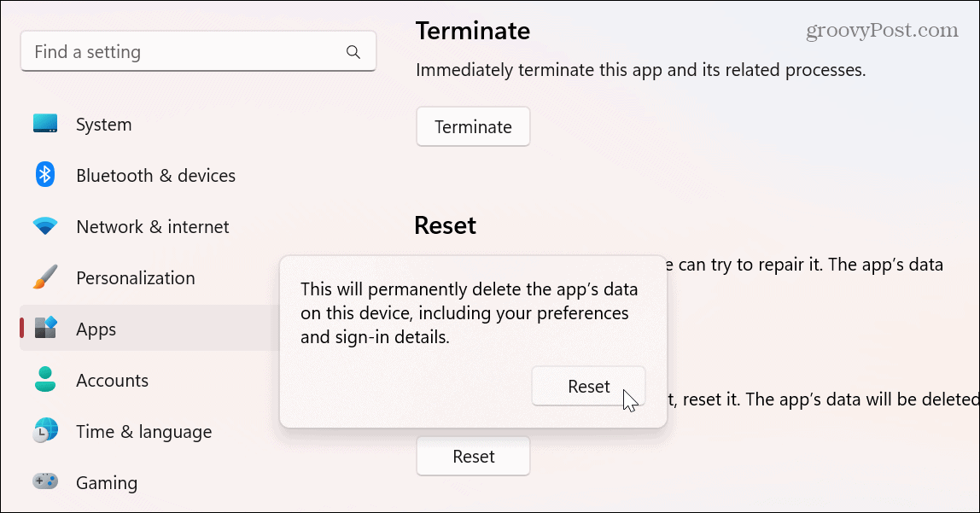The image size is (980, 513).
Task: Click the search magnifier icon
Action: 353,52
